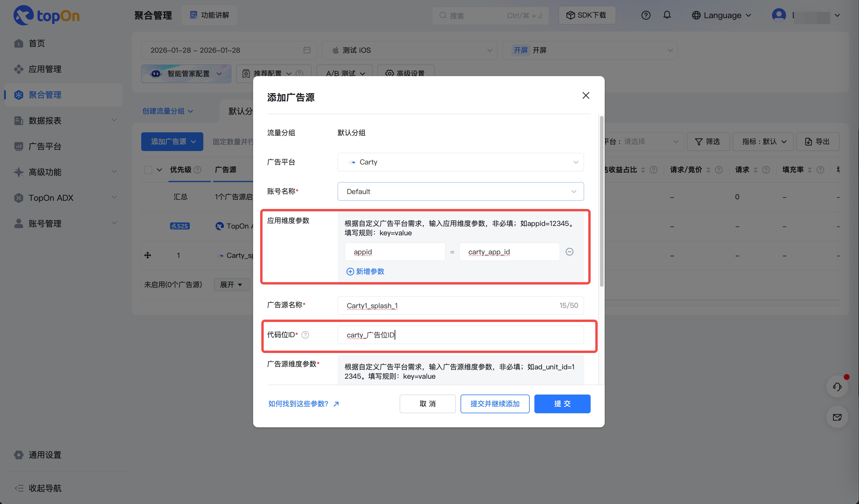Viewport: 859px width, 504px height.
Task: Click the help icon beside 代码位ID
Action: [305, 335]
